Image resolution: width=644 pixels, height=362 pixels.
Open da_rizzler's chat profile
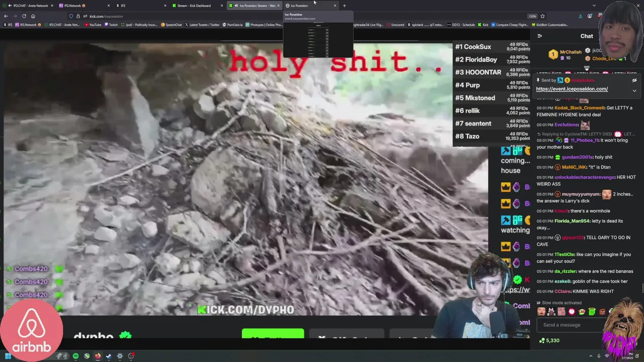click(565, 271)
